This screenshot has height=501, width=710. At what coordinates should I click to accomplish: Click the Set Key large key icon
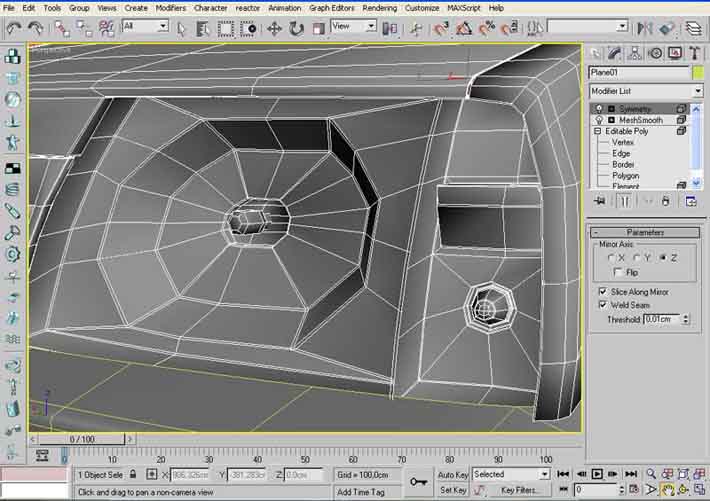418,483
